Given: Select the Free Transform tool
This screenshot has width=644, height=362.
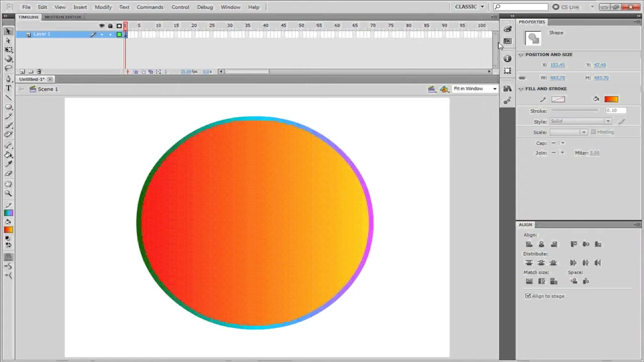Looking at the screenshot, I should coord(8,49).
